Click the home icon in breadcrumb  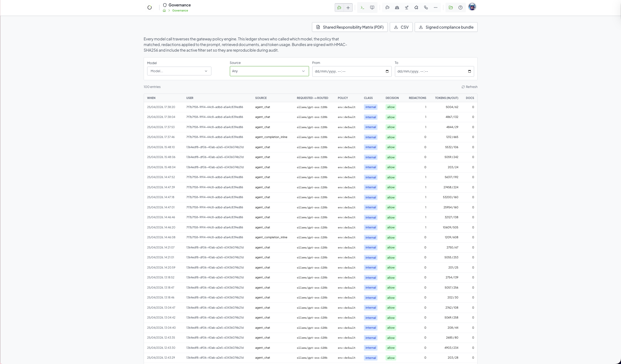pyautogui.click(x=164, y=10)
